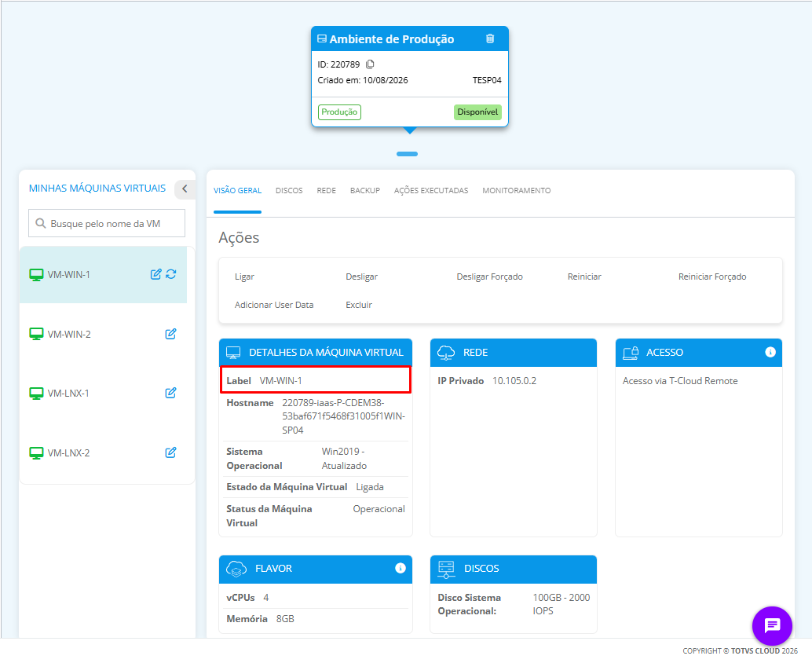Copy environment ID 220789 with copy icon

coord(370,64)
